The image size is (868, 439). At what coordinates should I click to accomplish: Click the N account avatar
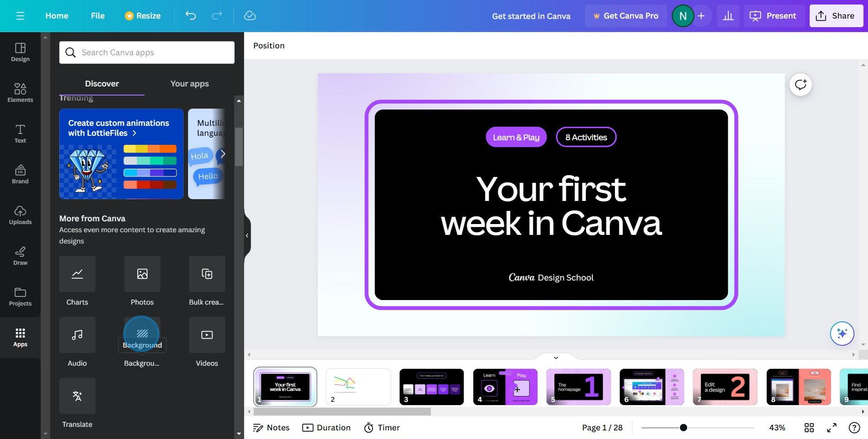pyautogui.click(x=683, y=16)
